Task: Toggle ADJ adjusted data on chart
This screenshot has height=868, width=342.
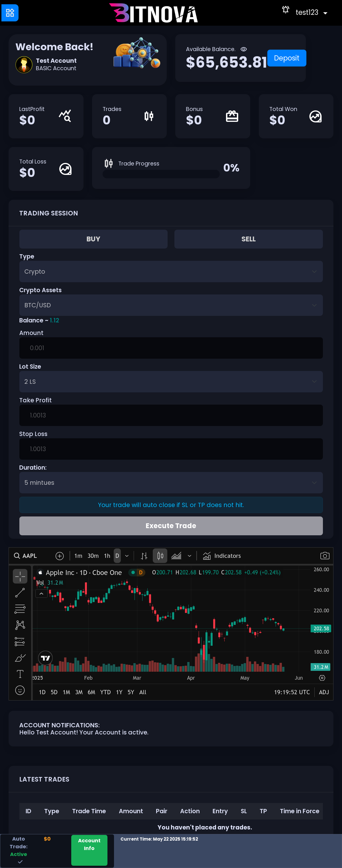Action: point(323,692)
